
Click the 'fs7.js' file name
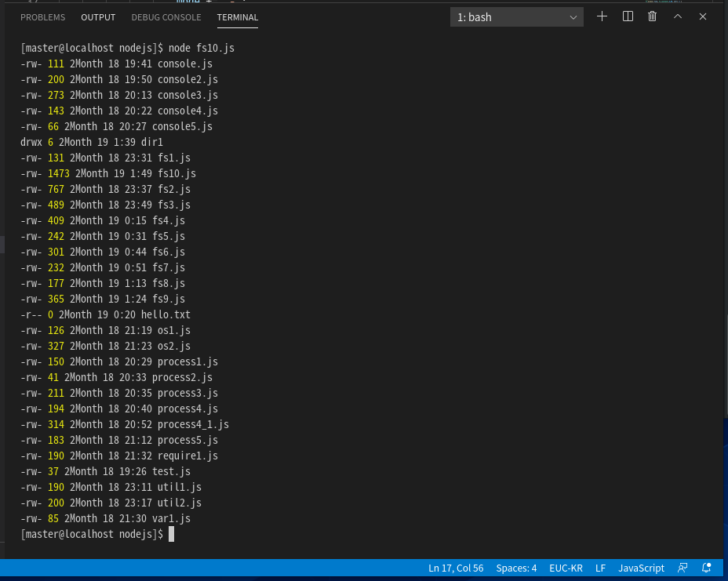point(169,267)
